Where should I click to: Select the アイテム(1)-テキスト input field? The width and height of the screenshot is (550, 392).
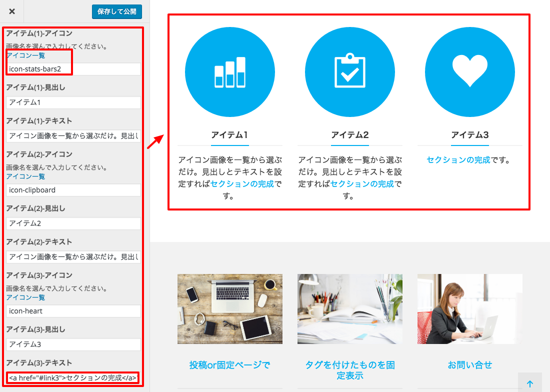(x=73, y=135)
